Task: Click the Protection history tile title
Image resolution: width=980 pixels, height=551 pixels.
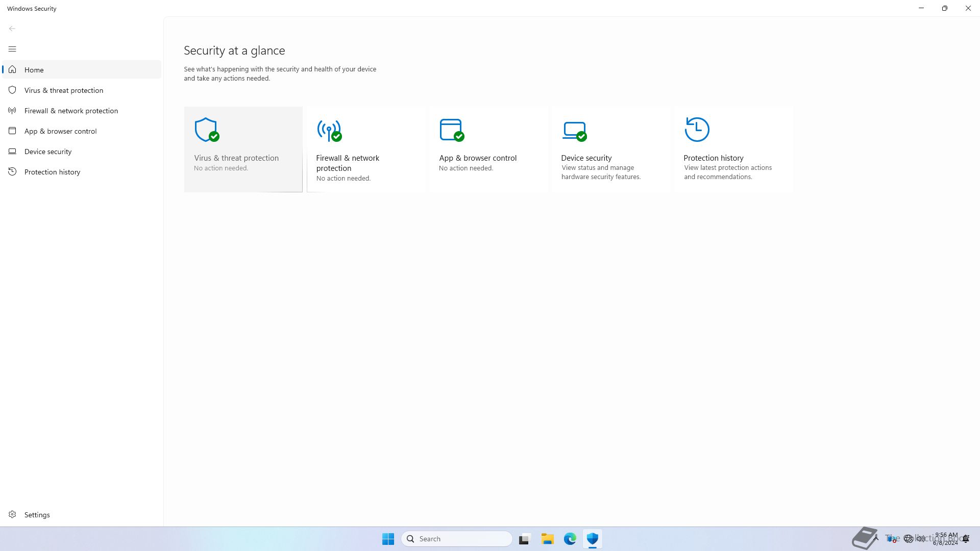Action: click(x=713, y=158)
